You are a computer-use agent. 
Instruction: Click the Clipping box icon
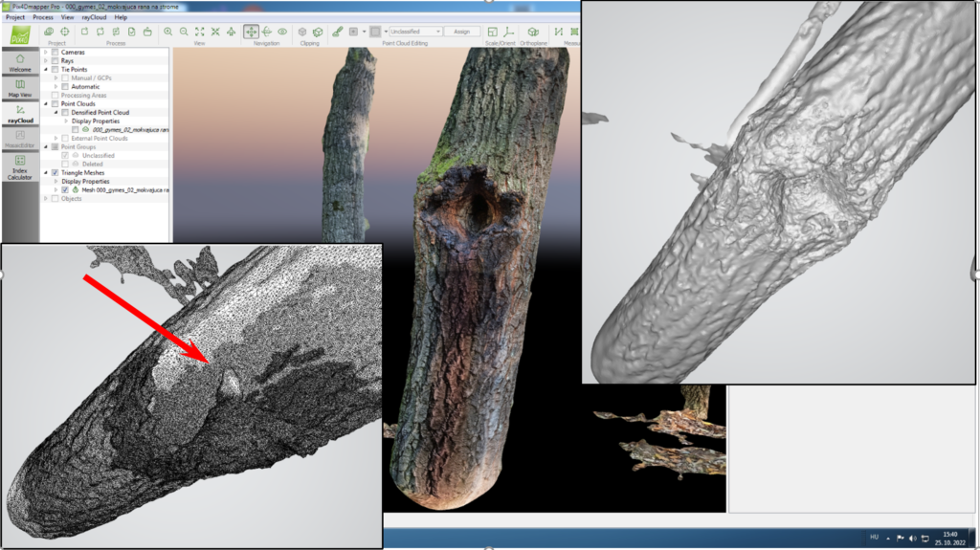click(x=302, y=32)
